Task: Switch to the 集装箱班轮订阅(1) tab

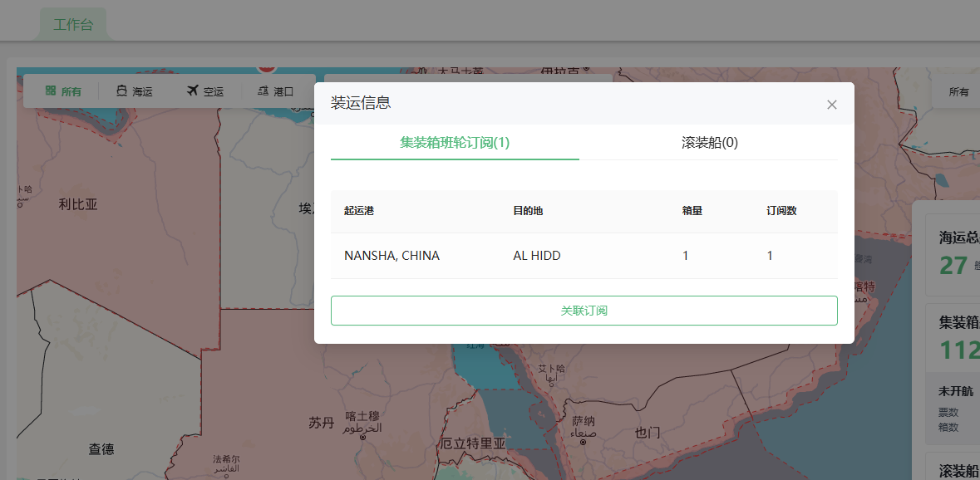Action: click(x=455, y=143)
